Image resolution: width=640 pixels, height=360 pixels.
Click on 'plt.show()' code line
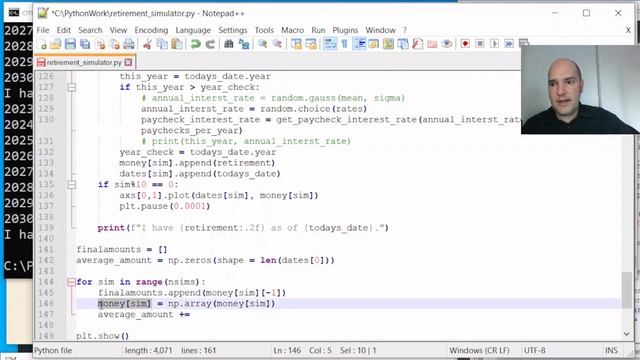tap(102, 336)
